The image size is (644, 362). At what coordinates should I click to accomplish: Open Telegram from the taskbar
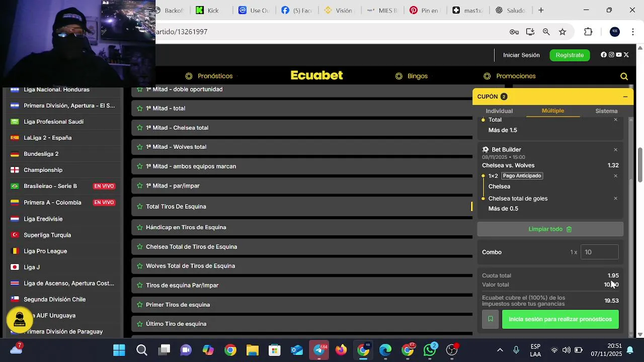tap(319, 350)
